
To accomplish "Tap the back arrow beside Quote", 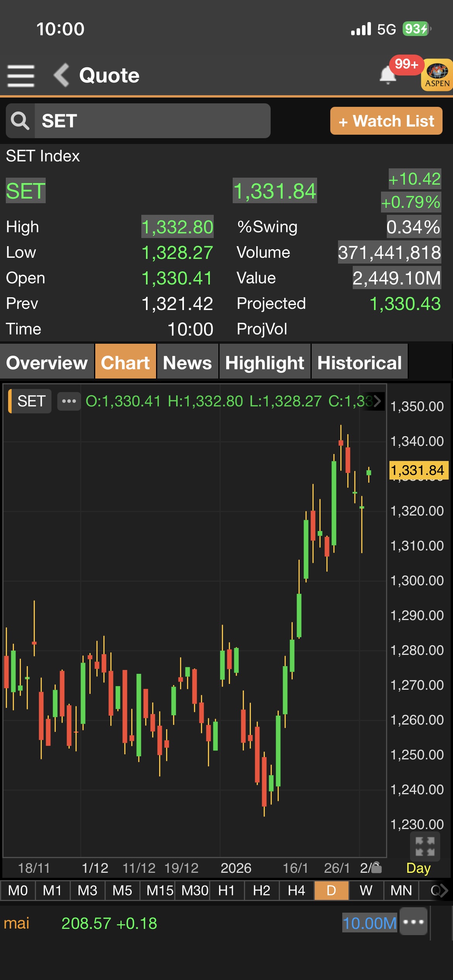I will pyautogui.click(x=62, y=75).
